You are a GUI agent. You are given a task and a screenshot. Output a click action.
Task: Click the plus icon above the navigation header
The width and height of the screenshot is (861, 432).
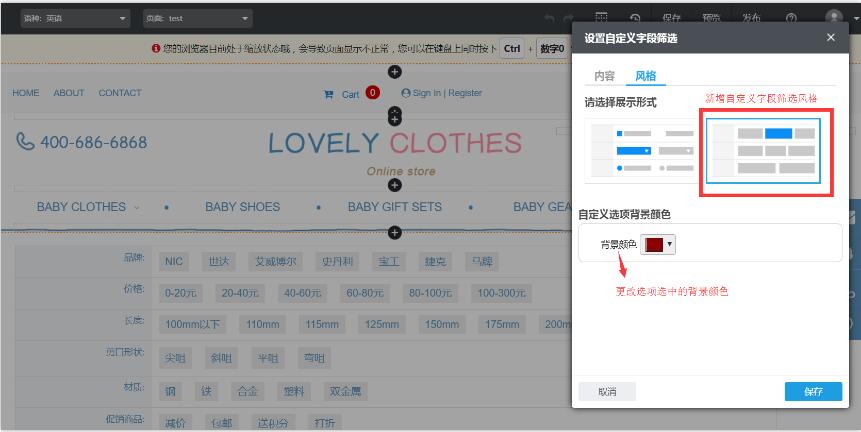(x=394, y=71)
